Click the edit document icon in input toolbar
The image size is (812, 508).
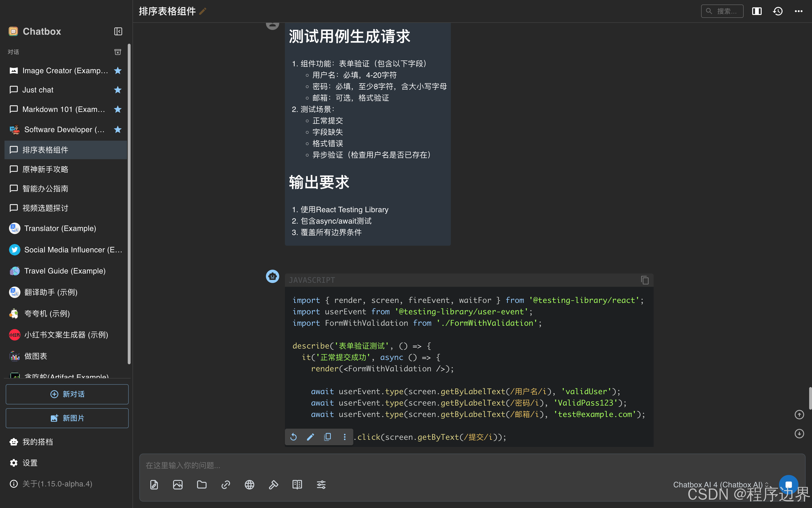pos(154,484)
